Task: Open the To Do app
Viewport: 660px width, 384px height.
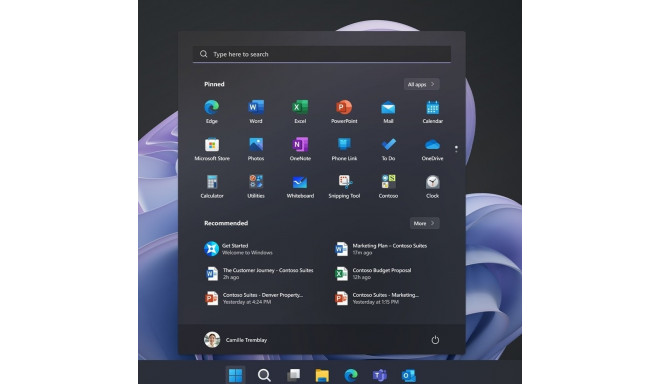Action: (x=388, y=149)
